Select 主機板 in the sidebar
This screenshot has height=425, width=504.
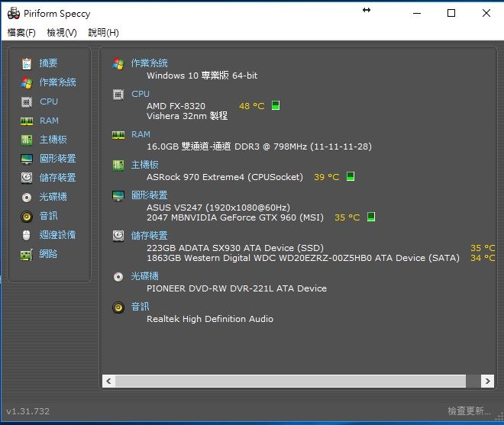(53, 140)
